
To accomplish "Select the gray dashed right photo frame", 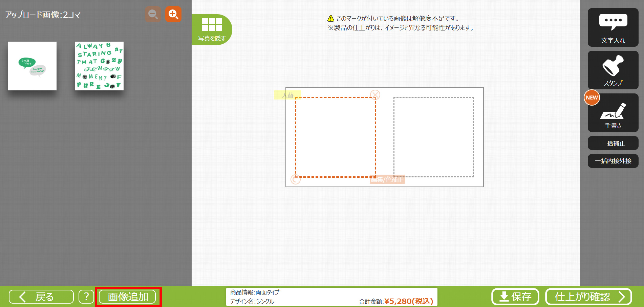I will pyautogui.click(x=434, y=137).
